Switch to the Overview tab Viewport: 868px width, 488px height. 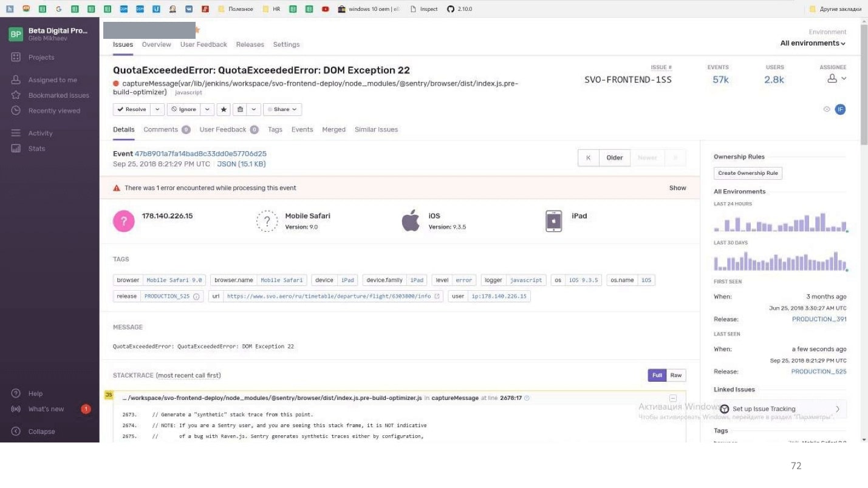[157, 44]
